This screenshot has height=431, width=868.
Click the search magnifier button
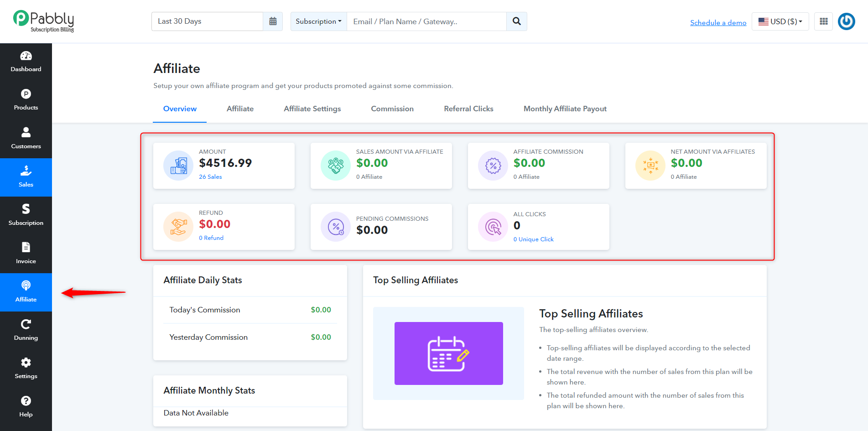tap(517, 21)
